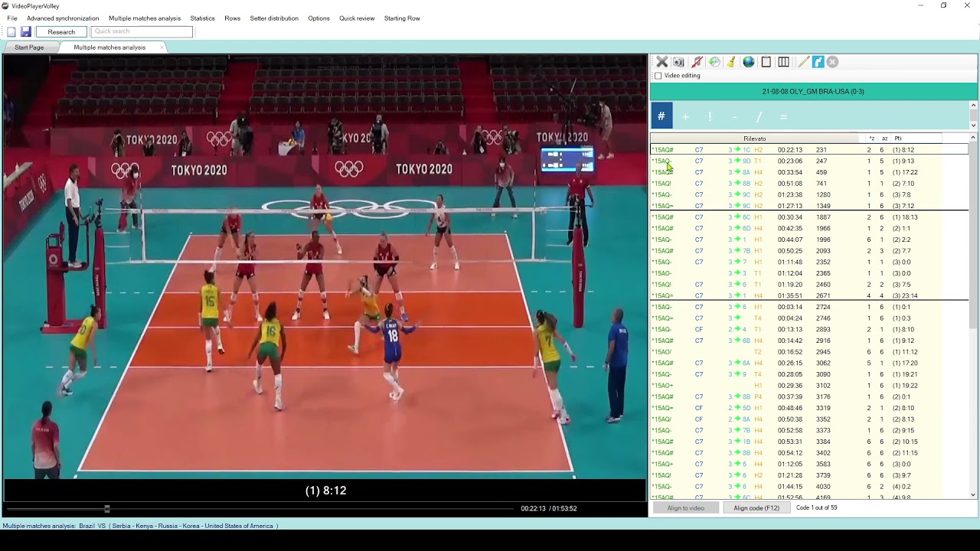Click the Align code (F12) button
This screenshot has width=980, height=551.
coord(756,507)
